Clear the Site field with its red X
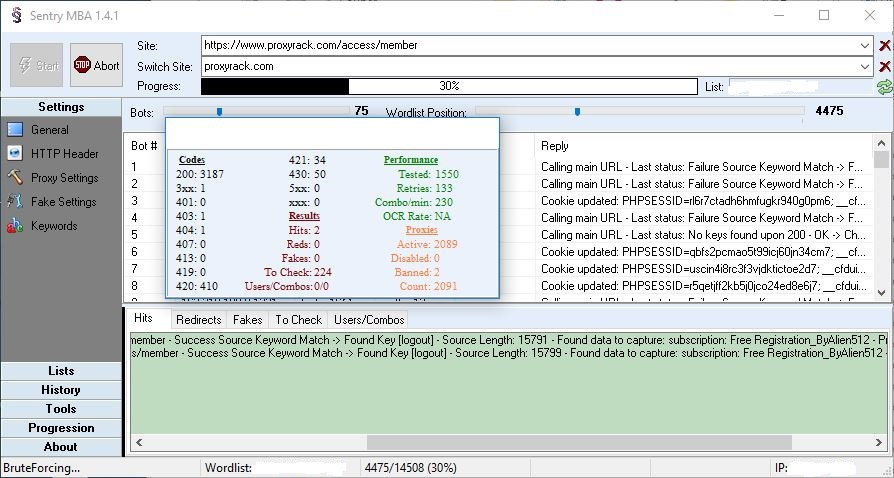 click(x=884, y=46)
